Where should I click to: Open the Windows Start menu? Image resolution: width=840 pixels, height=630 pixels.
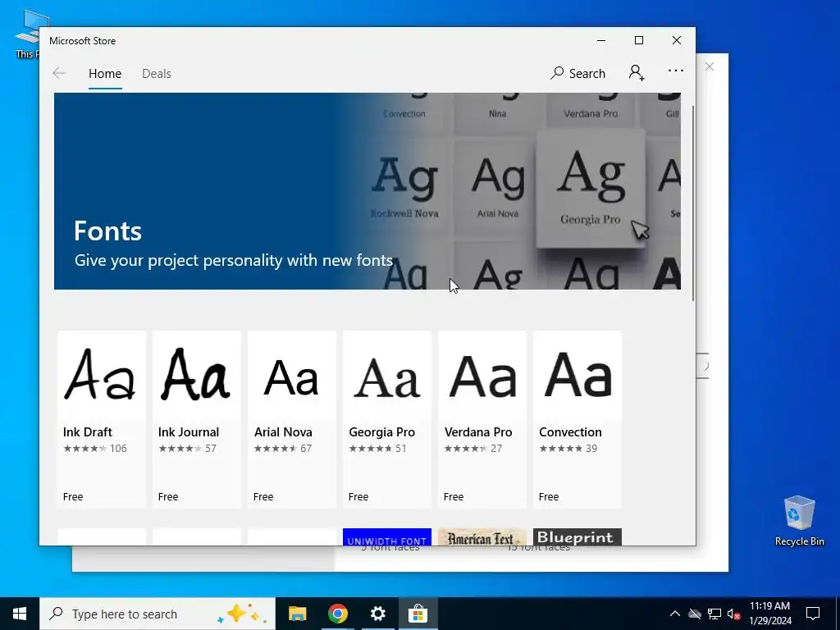pyautogui.click(x=20, y=614)
